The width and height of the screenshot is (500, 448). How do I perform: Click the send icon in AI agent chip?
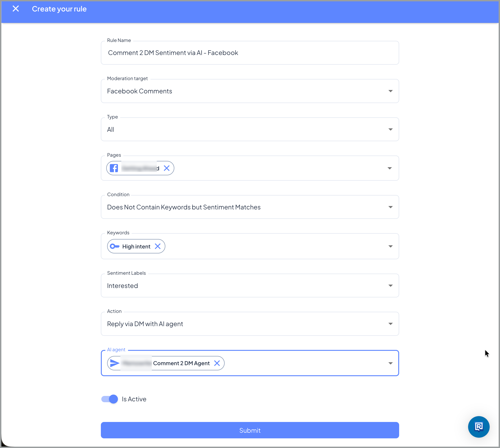click(115, 363)
